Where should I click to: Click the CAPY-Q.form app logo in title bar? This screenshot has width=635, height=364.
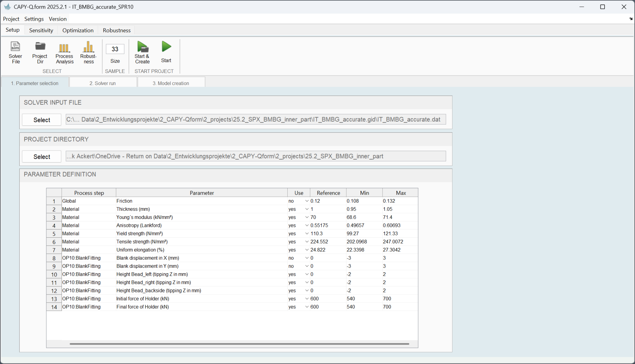click(x=7, y=7)
